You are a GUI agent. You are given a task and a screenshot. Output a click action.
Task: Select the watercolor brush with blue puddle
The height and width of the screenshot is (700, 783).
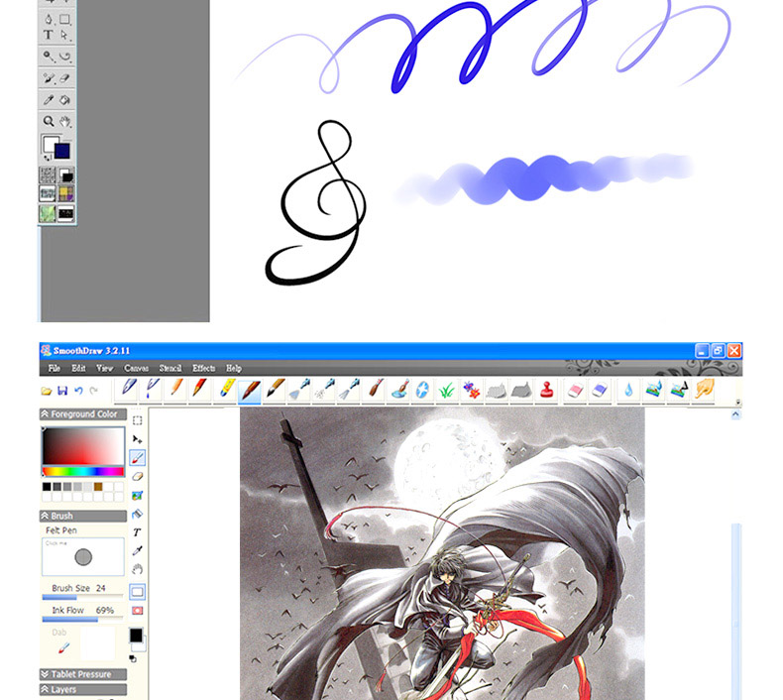coord(399,389)
